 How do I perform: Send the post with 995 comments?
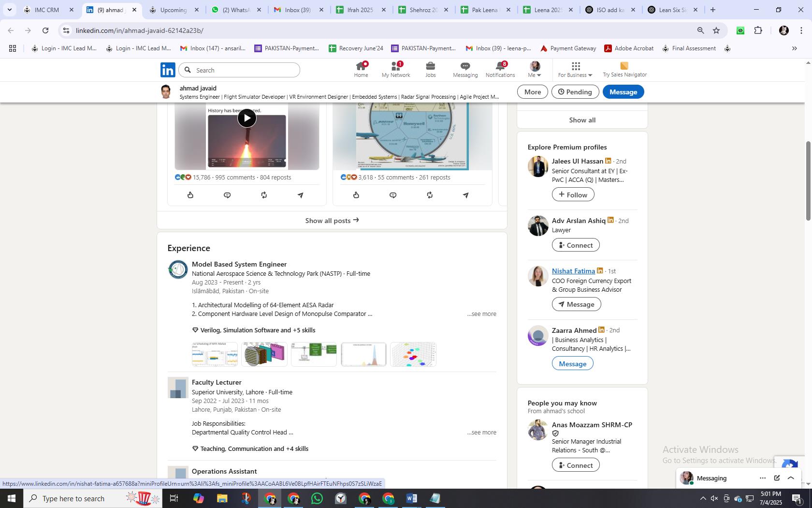point(301,195)
